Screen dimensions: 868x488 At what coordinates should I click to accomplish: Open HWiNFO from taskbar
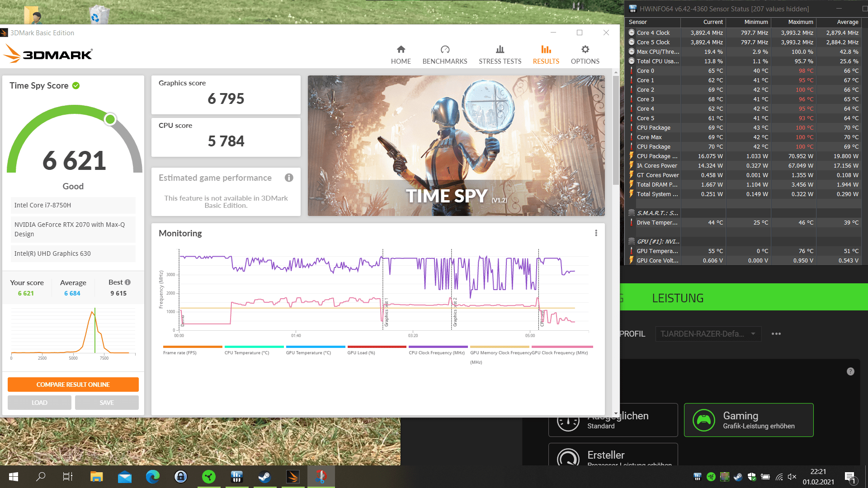click(237, 477)
